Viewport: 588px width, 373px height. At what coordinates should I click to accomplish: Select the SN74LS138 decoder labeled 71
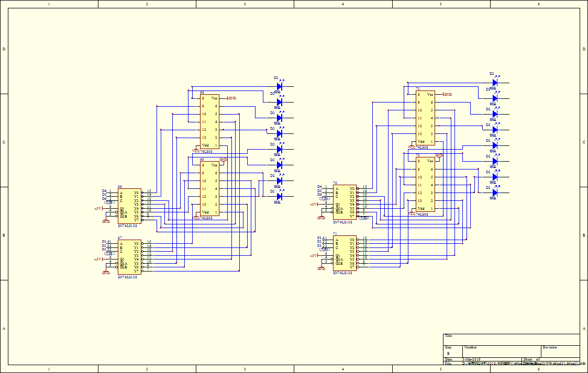(345, 253)
